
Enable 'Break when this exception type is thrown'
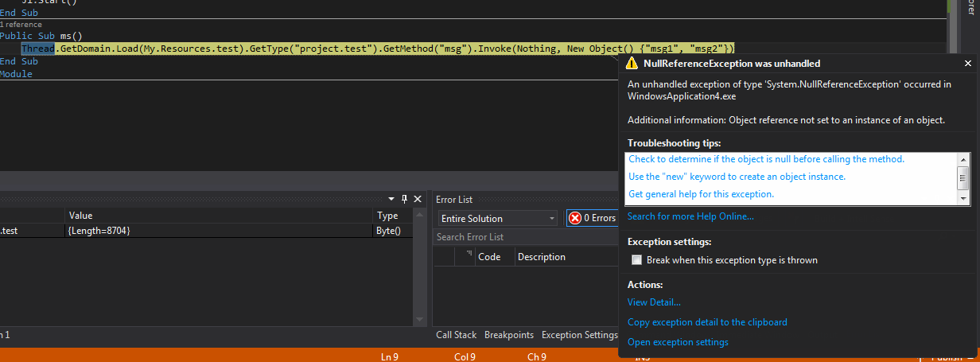click(636, 260)
